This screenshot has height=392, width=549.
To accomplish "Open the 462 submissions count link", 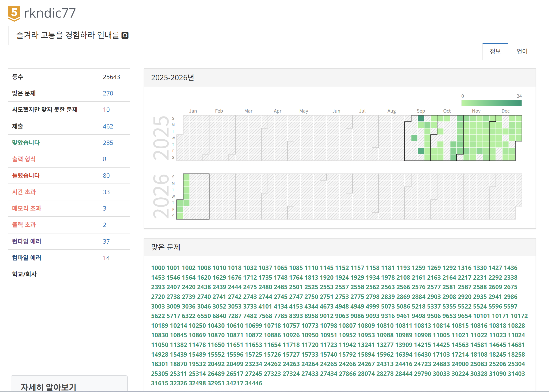I will [x=108, y=126].
